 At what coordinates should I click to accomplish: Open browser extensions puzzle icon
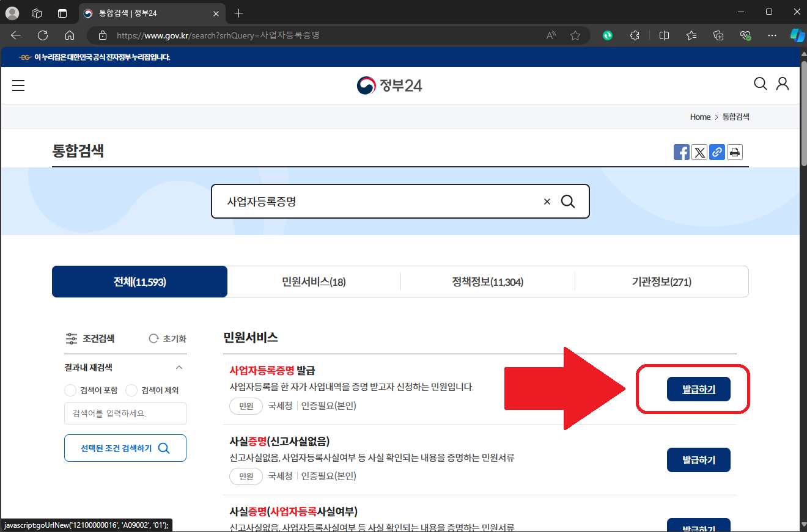click(635, 35)
